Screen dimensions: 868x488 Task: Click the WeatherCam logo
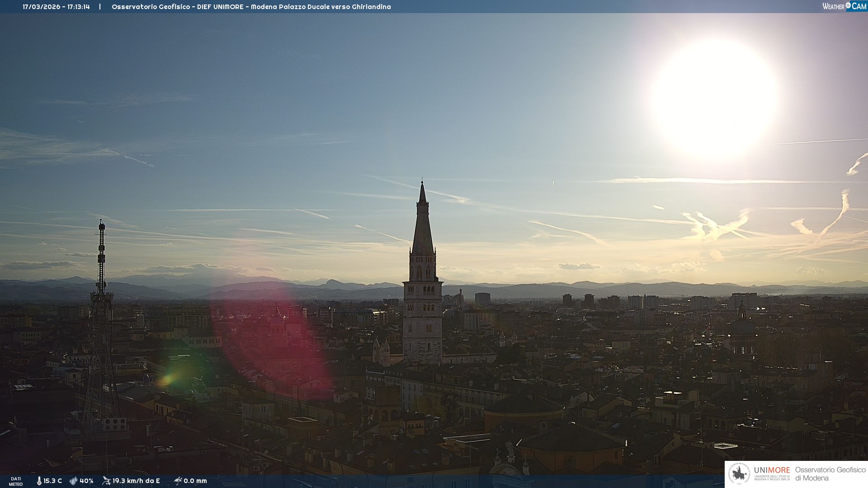coord(844,6)
